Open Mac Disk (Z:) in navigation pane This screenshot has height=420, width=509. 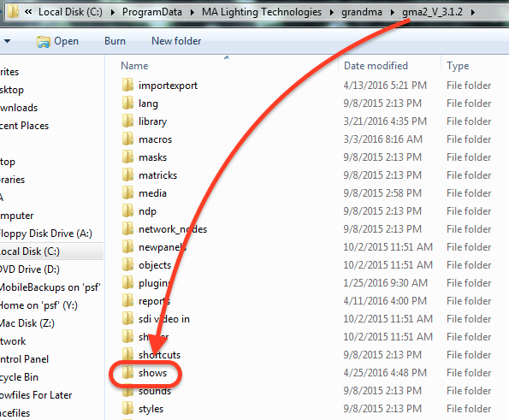(x=27, y=323)
